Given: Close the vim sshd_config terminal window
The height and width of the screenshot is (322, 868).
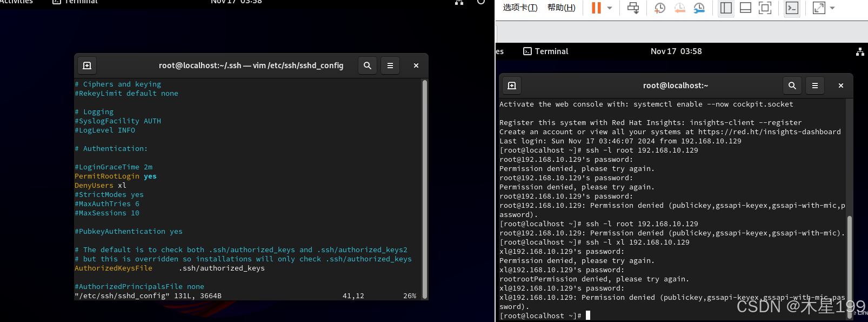Looking at the screenshot, I should click(x=416, y=65).
